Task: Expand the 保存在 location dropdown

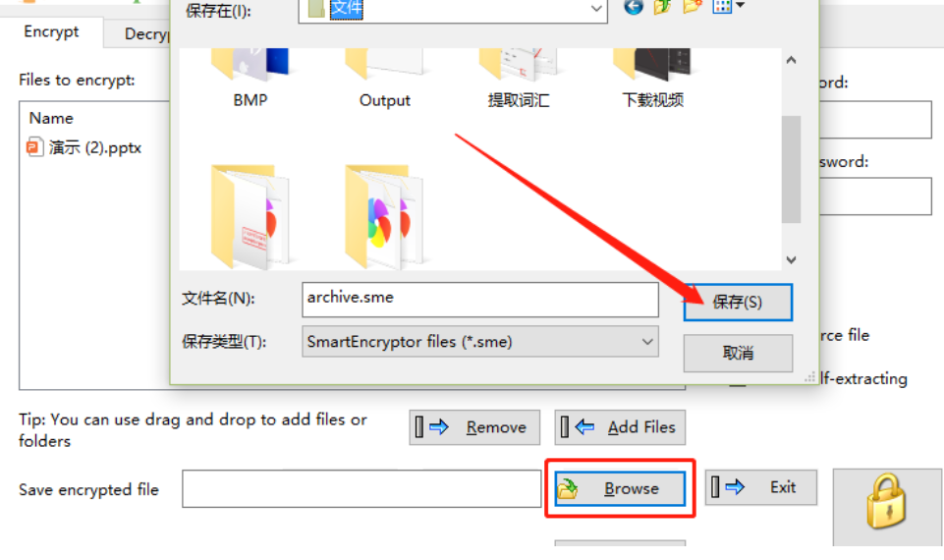Action: (x=596, y=9)
